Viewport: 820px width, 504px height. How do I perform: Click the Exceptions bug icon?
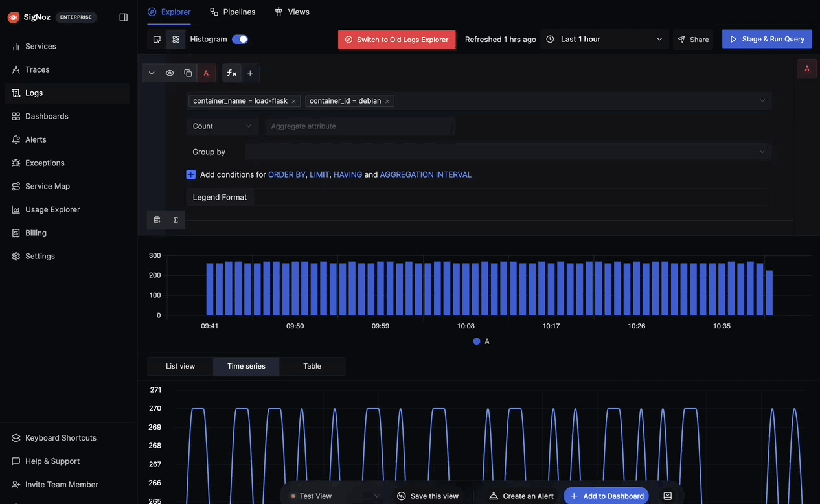coord(16,163)
